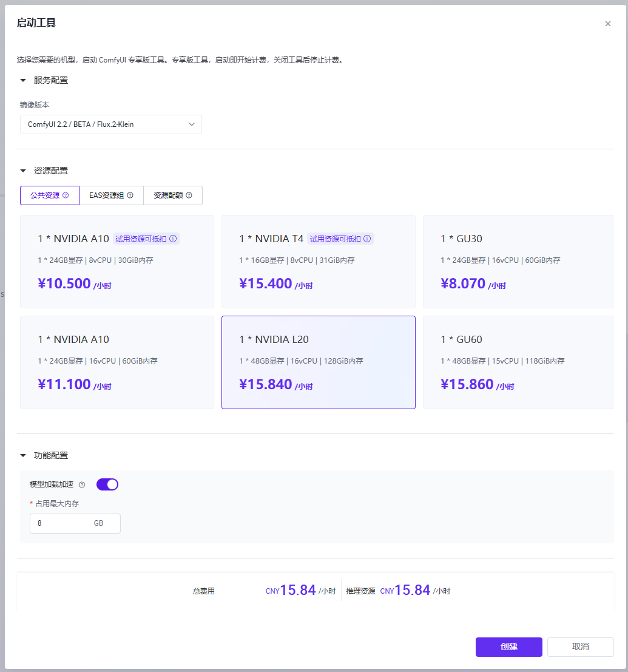Click '1 * 16GB显存 | 8vCPU | 31GiB内存' spec text
Viewport: 628px width, 672px height.
(297, 260)
